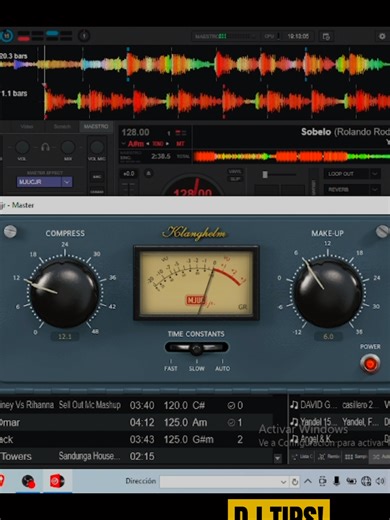
Task: Click the 20.3 bars scrolling waveform
Action: point(195,63)
